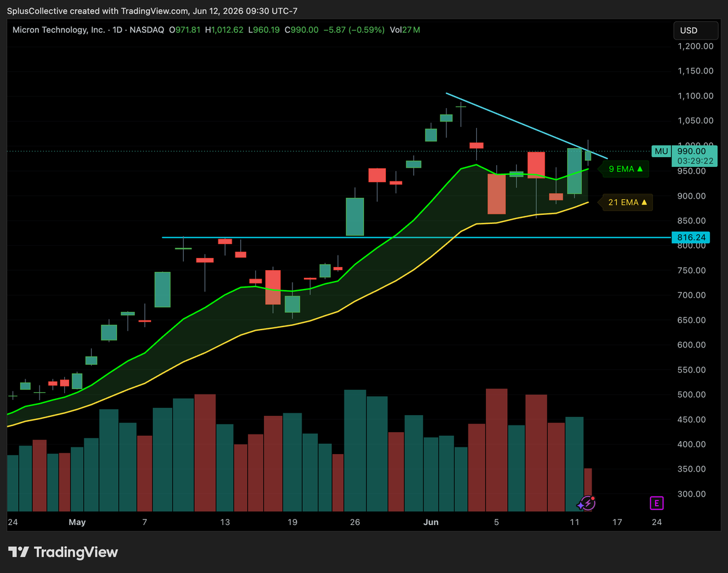The height and width of the screenshot is (573, 728).
Task: Select the MU symbol tag on price axis
Action: coord(661,151)
